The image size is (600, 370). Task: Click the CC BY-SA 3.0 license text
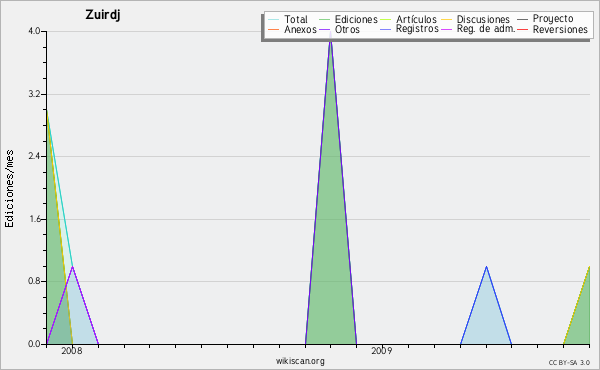569,363
